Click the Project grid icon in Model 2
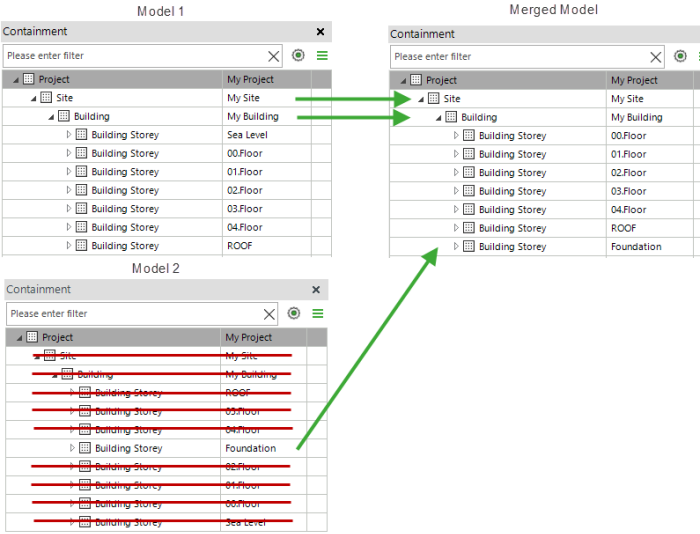The image size is (700, 534). [x=32, y=337]
